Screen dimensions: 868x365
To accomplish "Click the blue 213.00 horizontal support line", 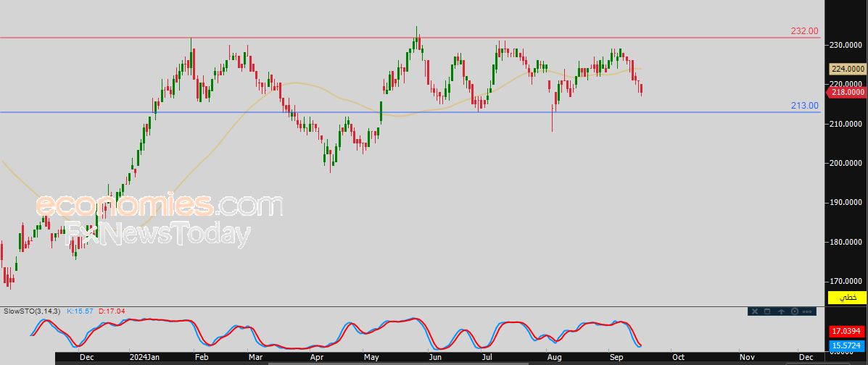I will tap(387, 112).
